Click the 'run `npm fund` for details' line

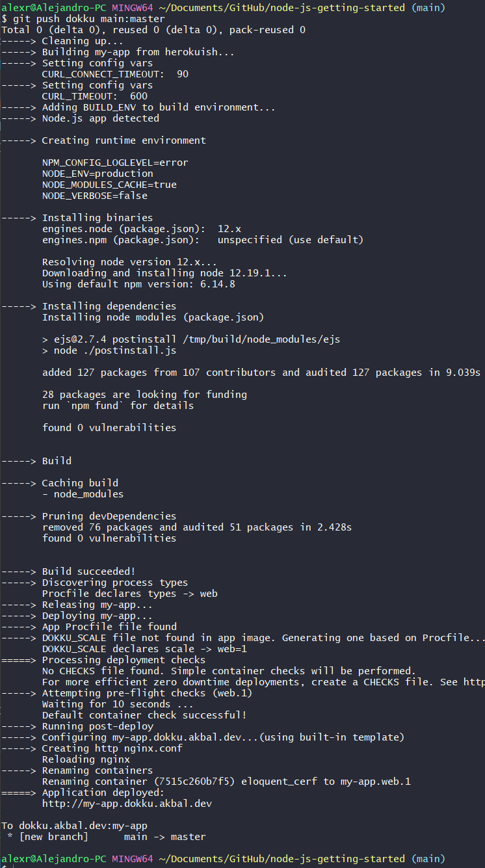[118, 406]
